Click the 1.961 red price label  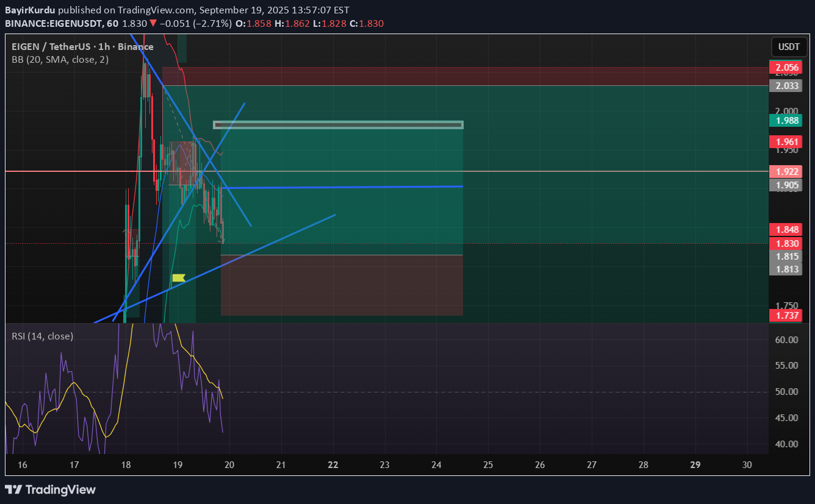pyautogui.click(x=785, y=142)
